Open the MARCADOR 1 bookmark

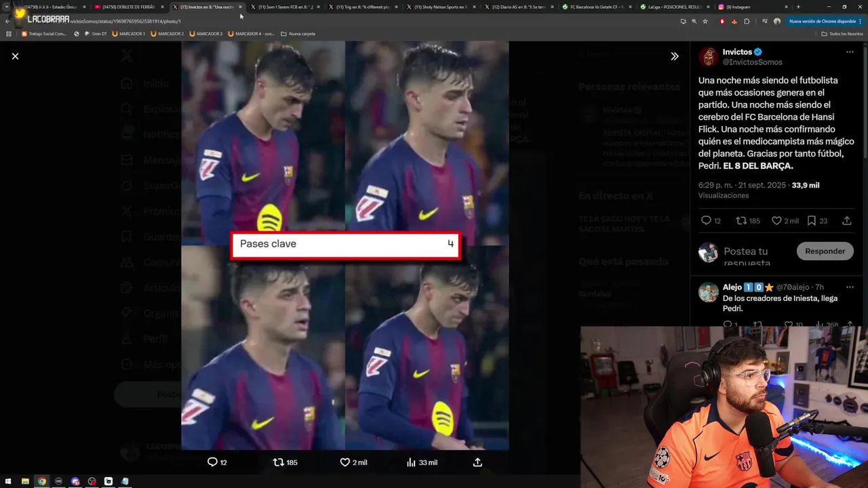pos(128,33)
